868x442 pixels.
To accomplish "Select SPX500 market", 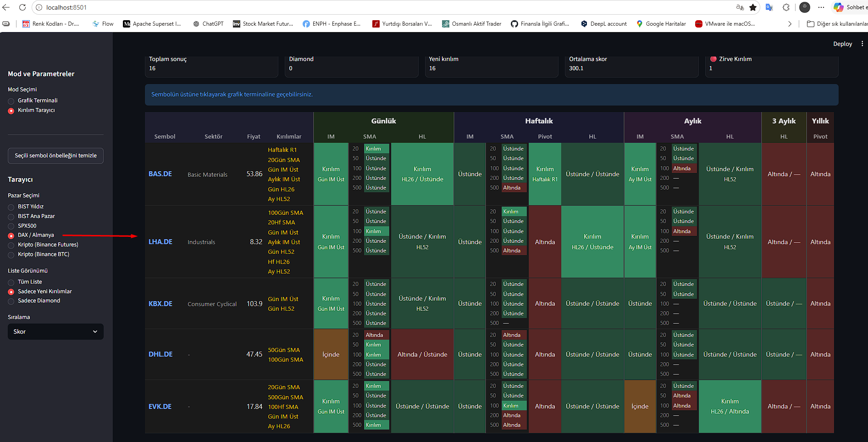I will 22,226.
